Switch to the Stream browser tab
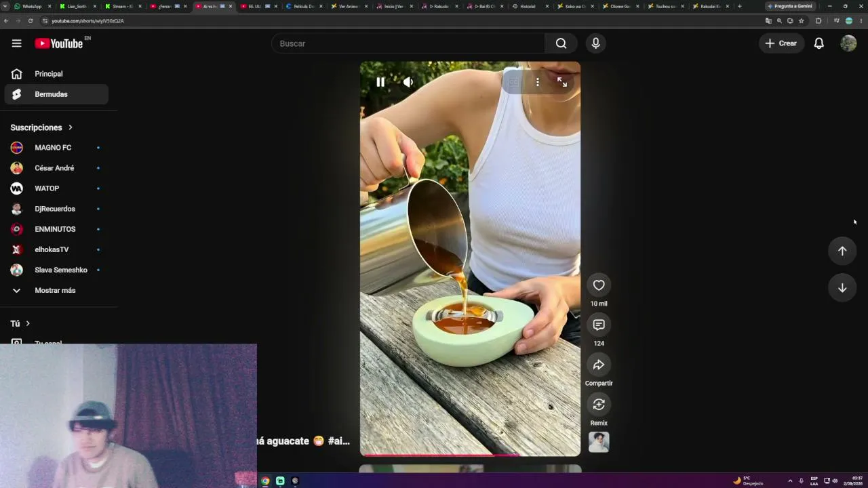868x488 pixels. coord(123,6)
